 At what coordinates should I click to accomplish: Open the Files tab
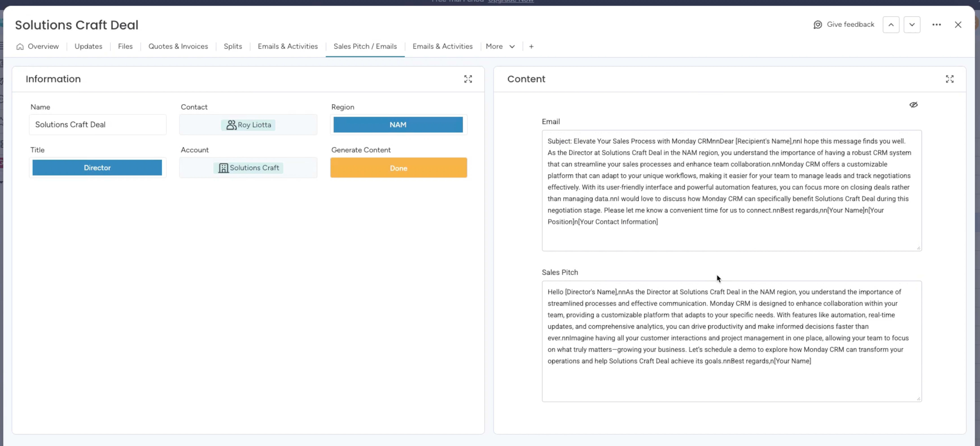(x=125, y=46)
